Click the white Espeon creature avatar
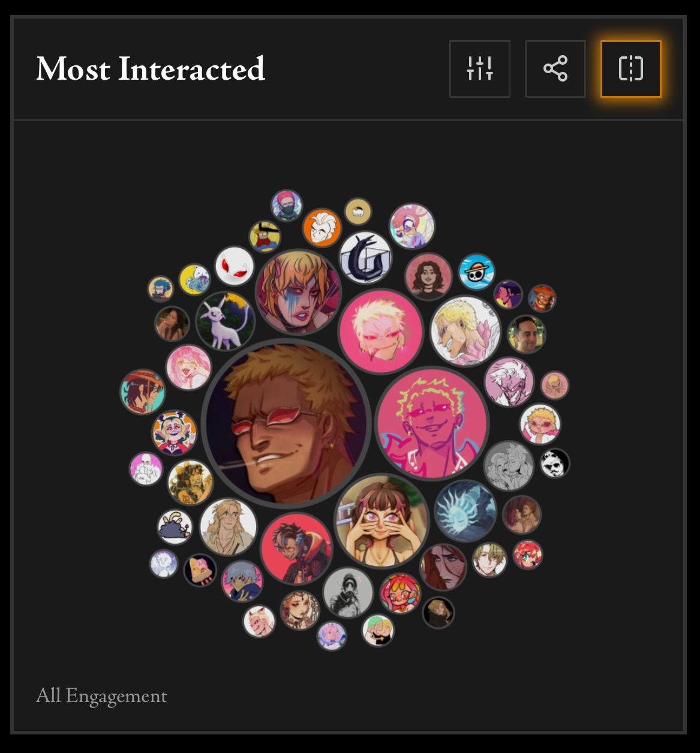This screenshot has width=700, height=753. click(226, 321)
